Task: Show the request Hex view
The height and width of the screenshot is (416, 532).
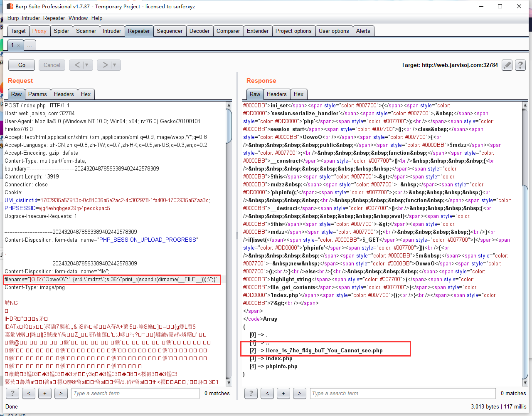Action: pyautogui.click(x=86, y=94)
